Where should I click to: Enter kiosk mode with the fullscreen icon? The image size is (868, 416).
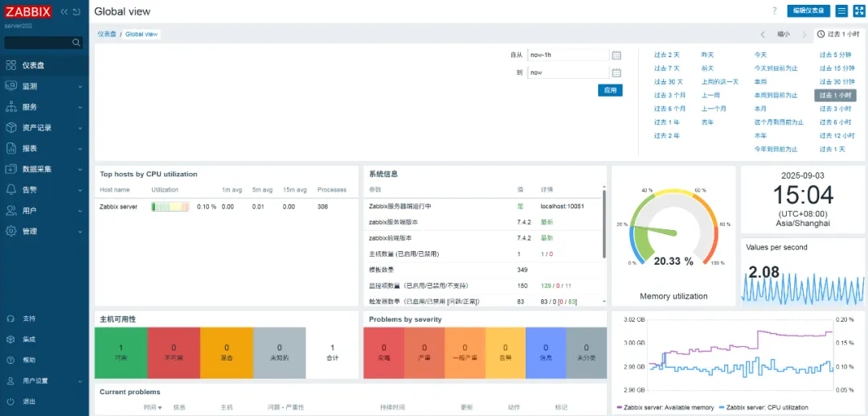pos(858,11)
